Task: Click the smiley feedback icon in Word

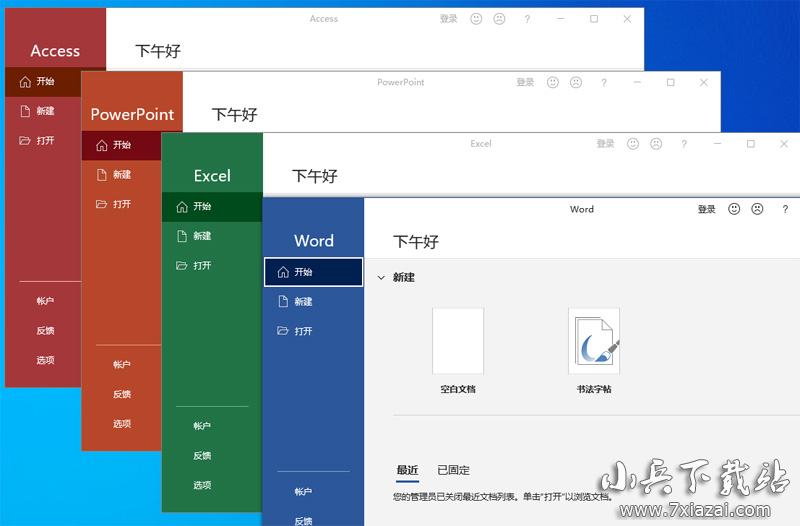Action: tap(734, 209)
